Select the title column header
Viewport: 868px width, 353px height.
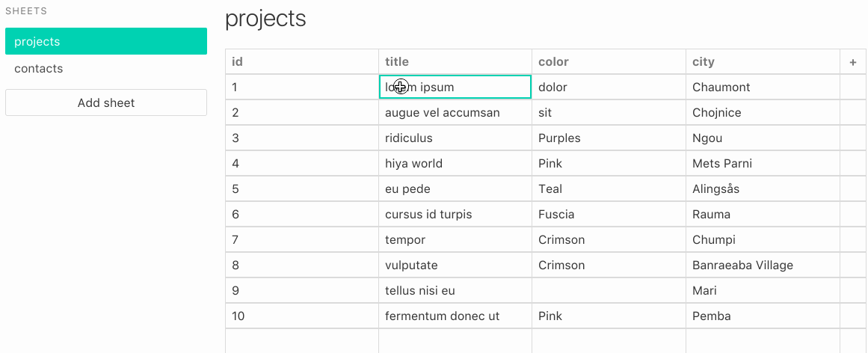point(455,62)
